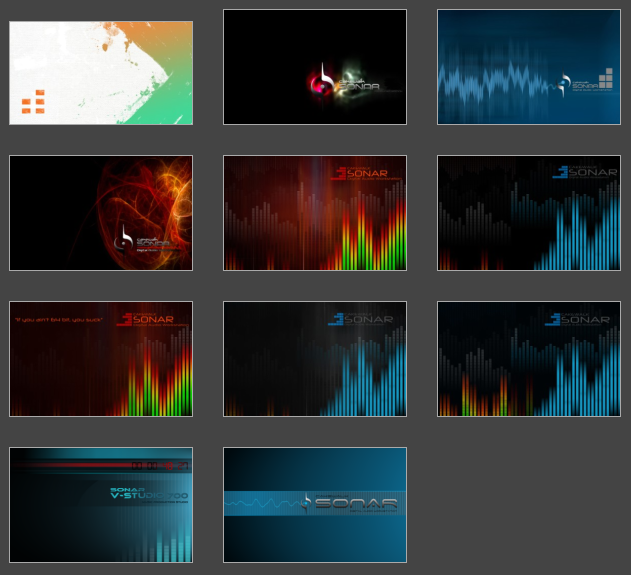Click the gray stair-block logo on waveform wallpaper
Viewport: 631px width, 575px height.
point(605,78)
